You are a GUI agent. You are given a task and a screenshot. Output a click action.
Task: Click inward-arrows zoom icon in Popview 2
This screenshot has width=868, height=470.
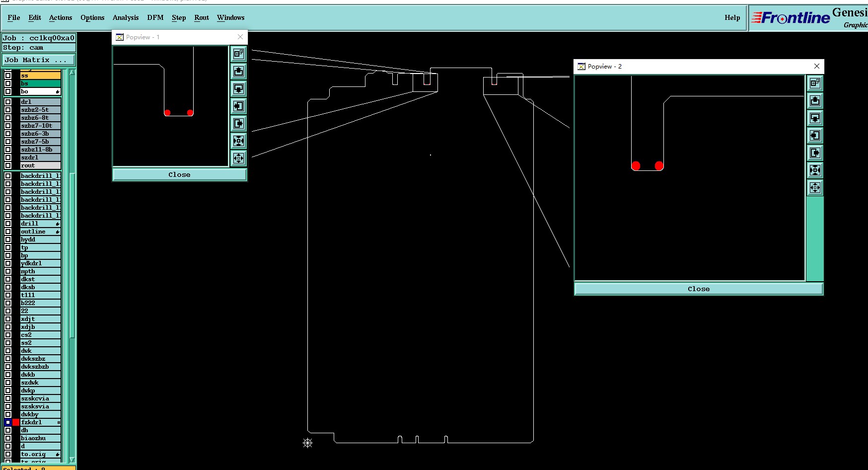coord(815,170)
